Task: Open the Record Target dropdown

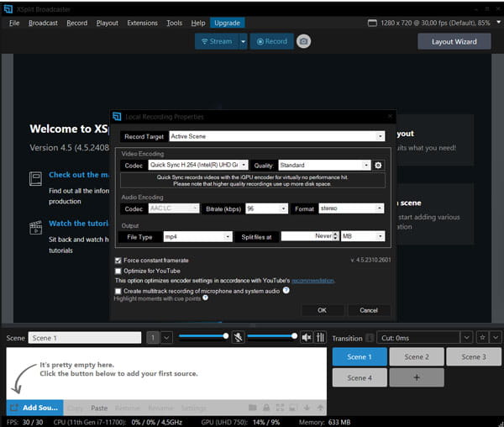Action: (x=276, y=136)
